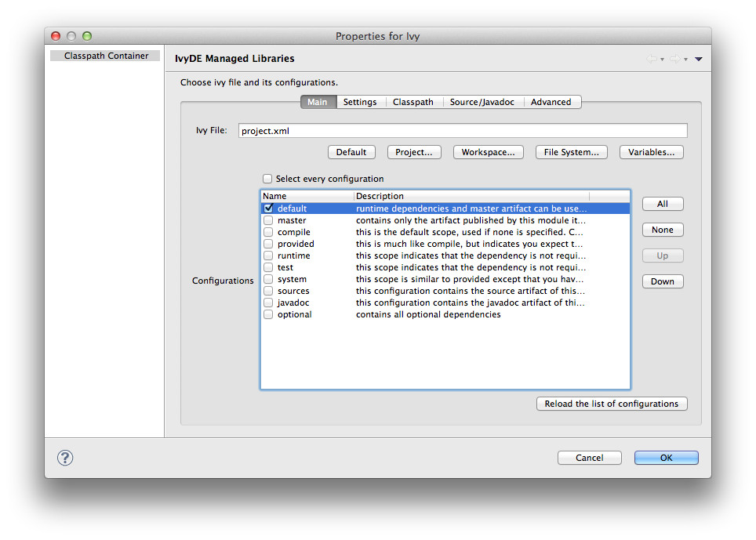Click the forward navigation arrow icon
Image resolution: width=756 pixels, height=540 pixels.
coord(674,59)
